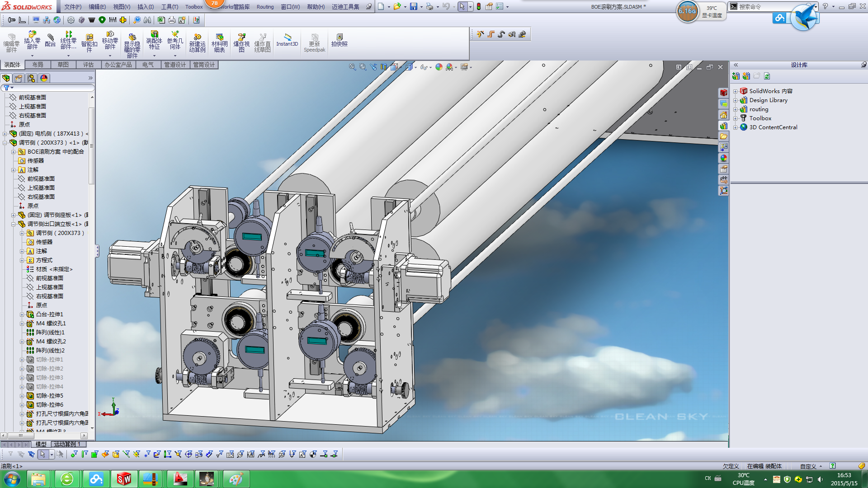This screenshot has width=868, height=488.
Task: Click the 移动零部件 (Move Component) tool
Action: point(110,40)
